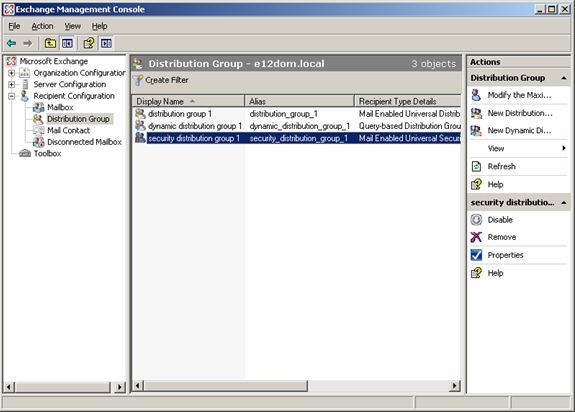Click the Server Configuration icon

tap(25, 84)
